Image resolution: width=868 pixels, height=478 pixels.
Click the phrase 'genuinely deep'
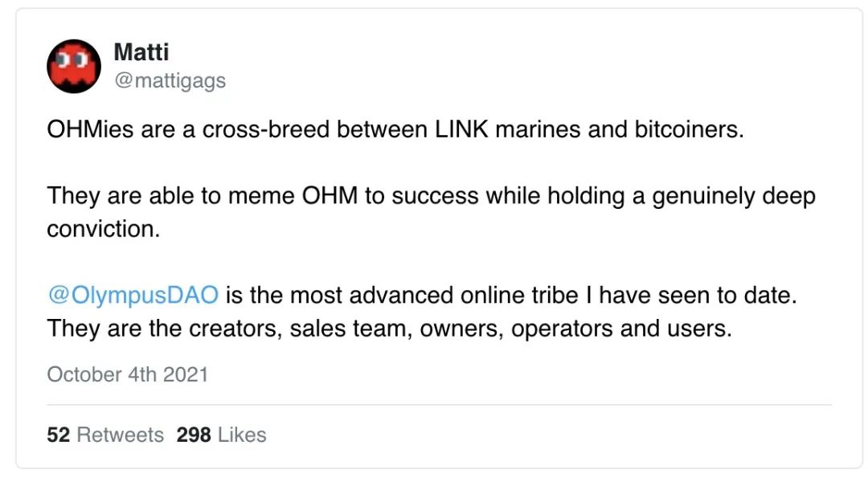click(734, 196)
